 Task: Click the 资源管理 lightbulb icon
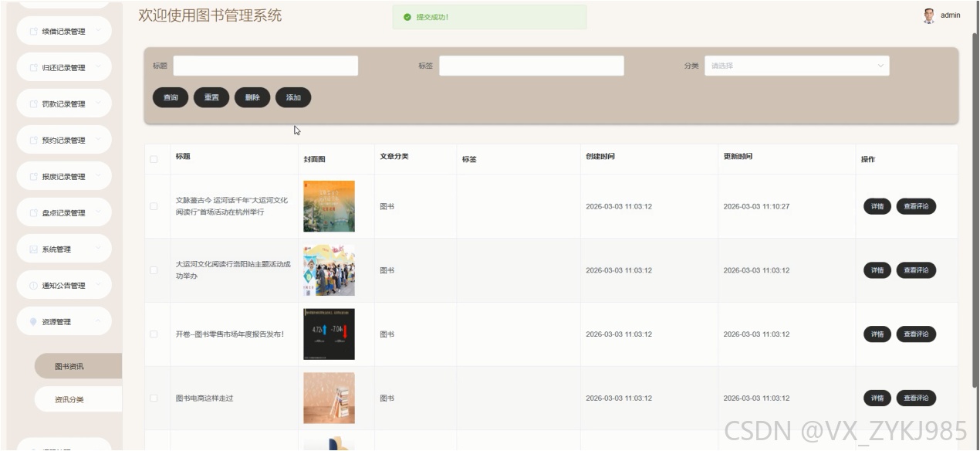33,322
